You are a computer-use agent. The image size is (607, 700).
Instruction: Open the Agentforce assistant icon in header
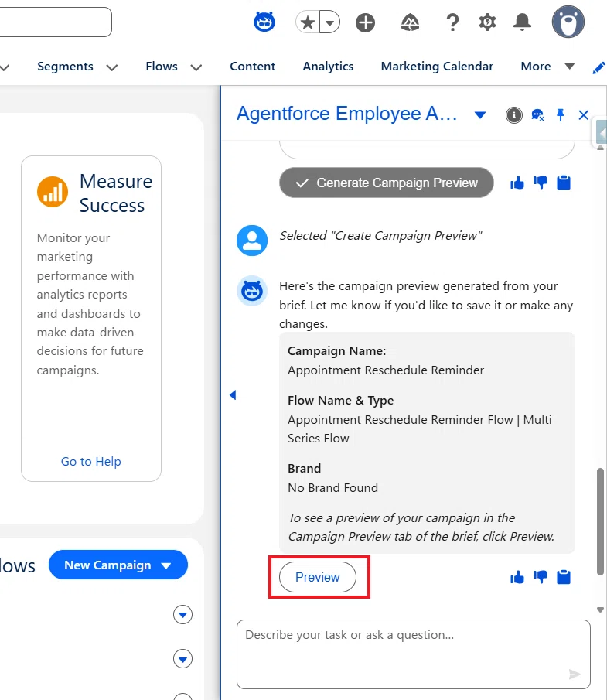[x=264, y=22]
